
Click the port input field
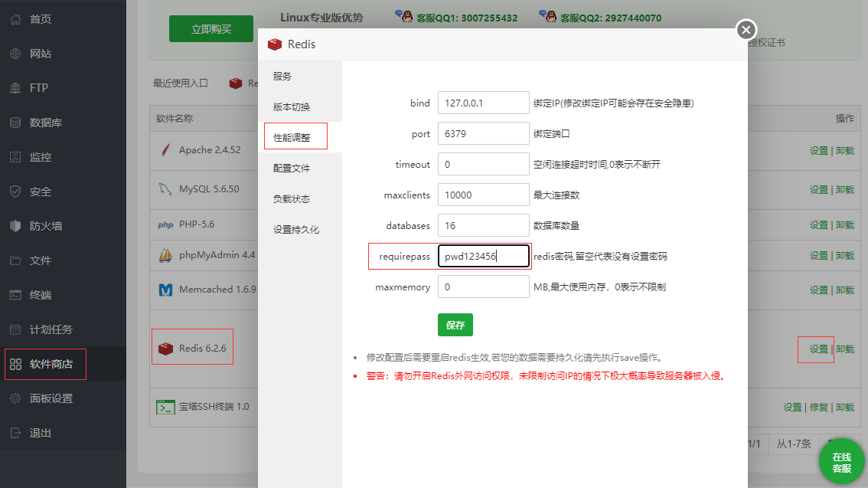[483, 133]
